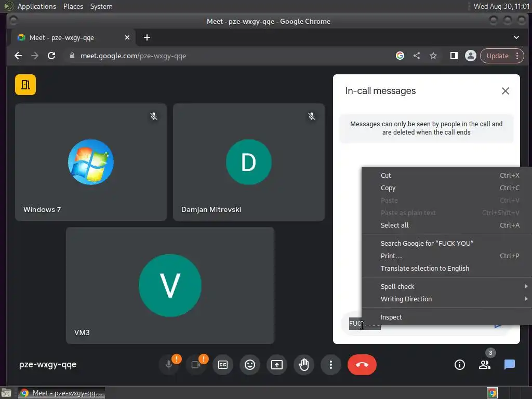Click the Chrome icon in bottom-right panel
Image resolution: width=532 pixels, height=399 pixels.
point(493,393)
